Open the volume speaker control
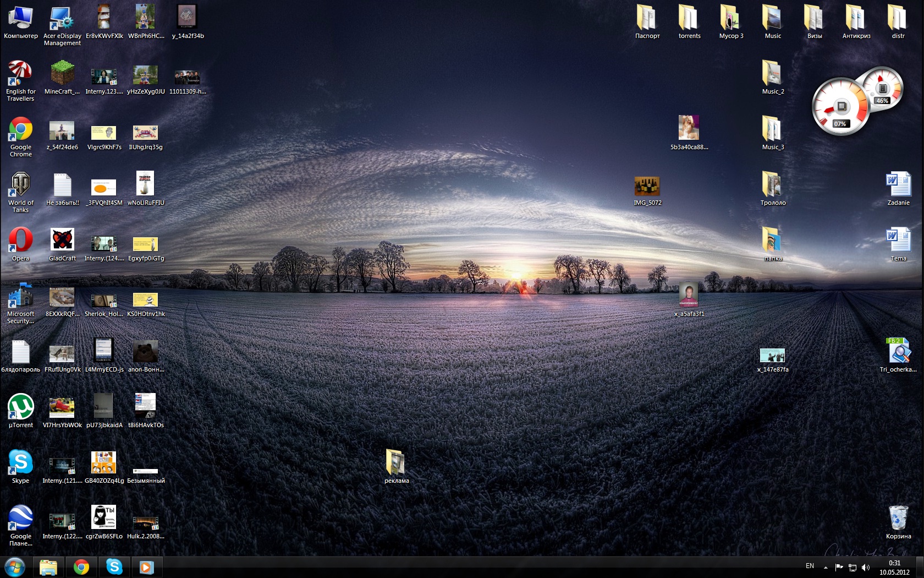Viewport: 924px width, 578px height. [866, 567]
